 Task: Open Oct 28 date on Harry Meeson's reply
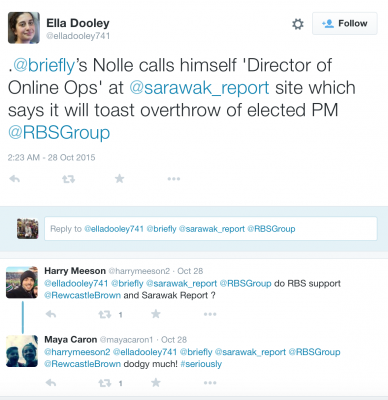190,271
